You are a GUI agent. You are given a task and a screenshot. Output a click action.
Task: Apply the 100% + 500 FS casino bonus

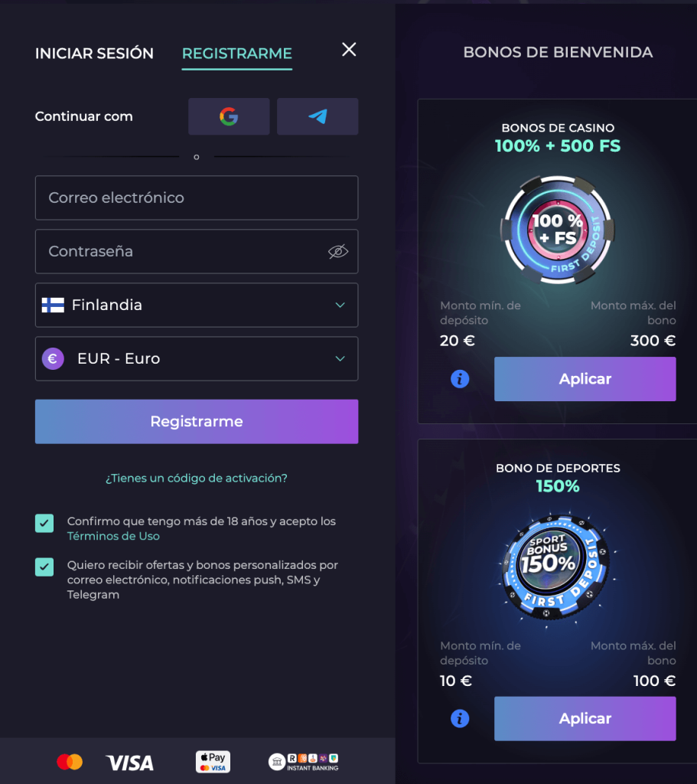click(x=585, y=379)
